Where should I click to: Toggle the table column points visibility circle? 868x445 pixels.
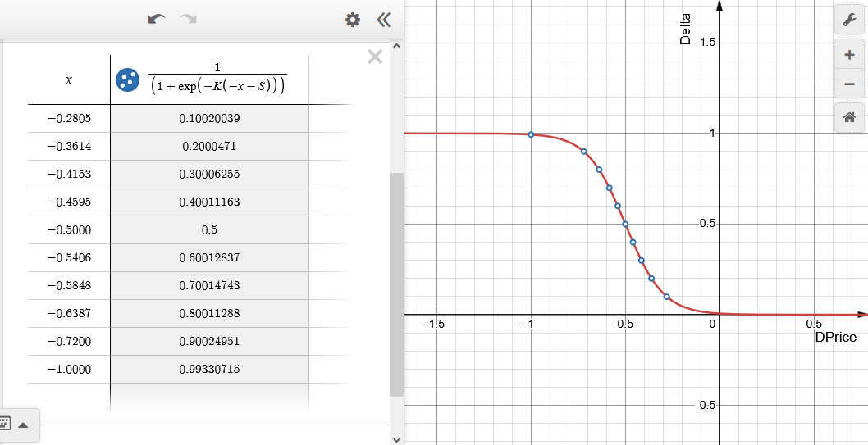tap(127, 79)
